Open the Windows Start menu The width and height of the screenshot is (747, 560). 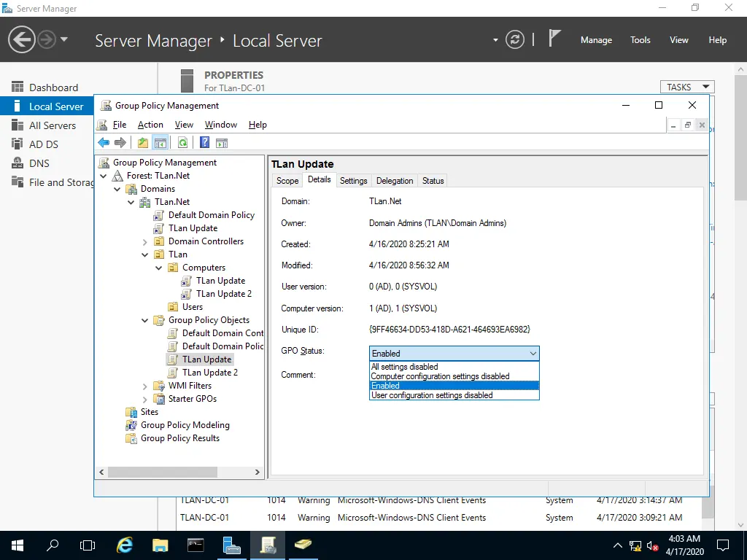click(18, 545)
